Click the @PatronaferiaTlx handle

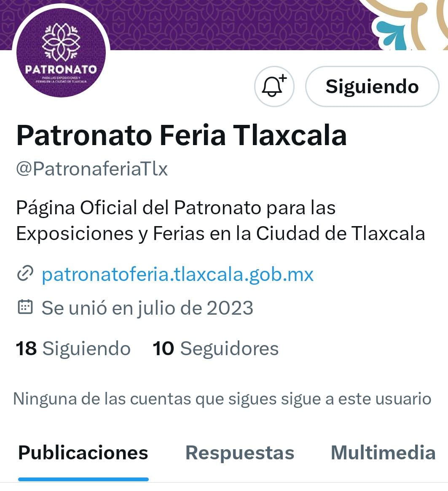coord(92,169)
